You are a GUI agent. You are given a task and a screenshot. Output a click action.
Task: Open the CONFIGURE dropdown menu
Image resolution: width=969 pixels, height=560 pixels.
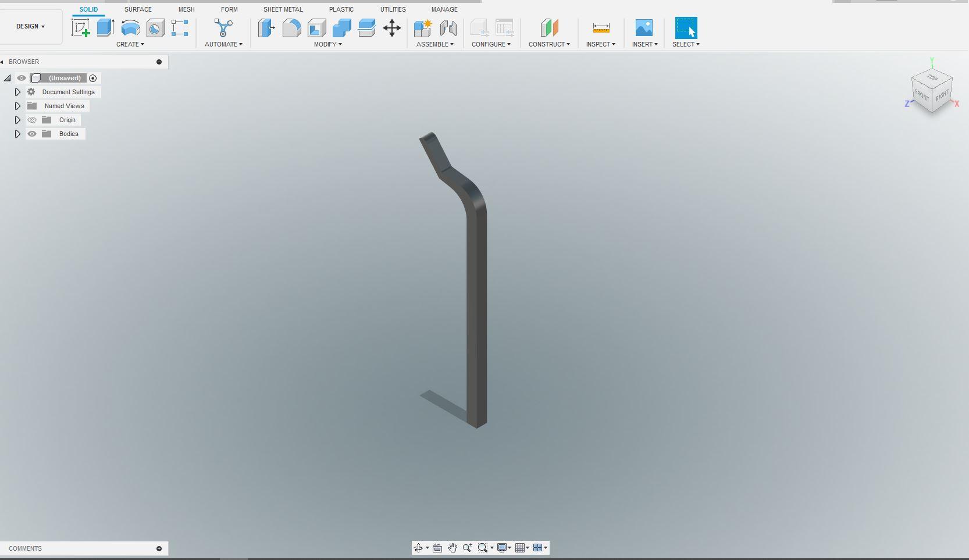click(491, 44)
